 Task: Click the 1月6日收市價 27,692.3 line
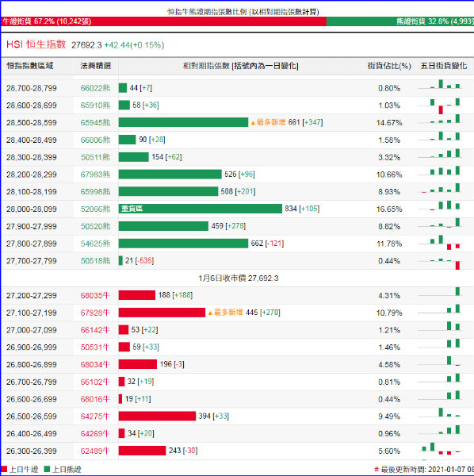coord(239,278)
